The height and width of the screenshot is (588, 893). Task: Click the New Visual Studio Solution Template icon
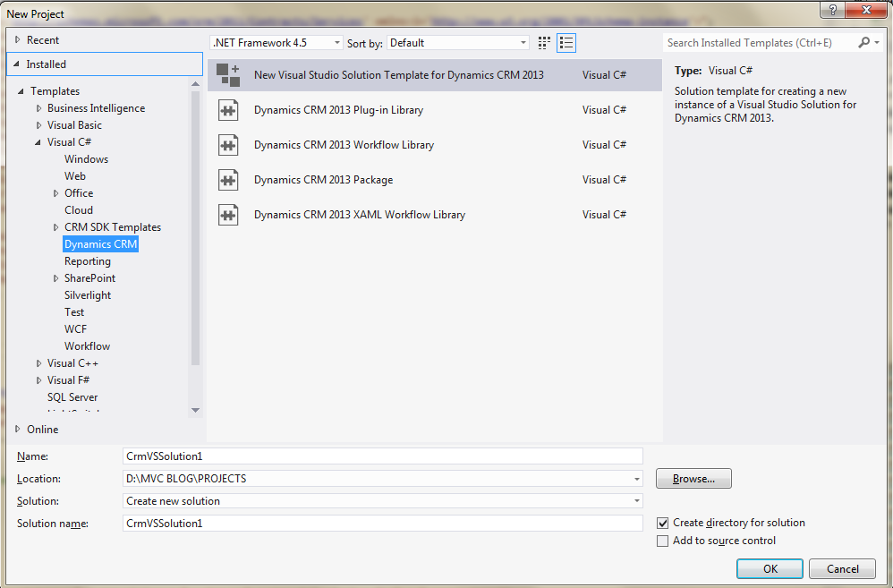click(228, 74)
